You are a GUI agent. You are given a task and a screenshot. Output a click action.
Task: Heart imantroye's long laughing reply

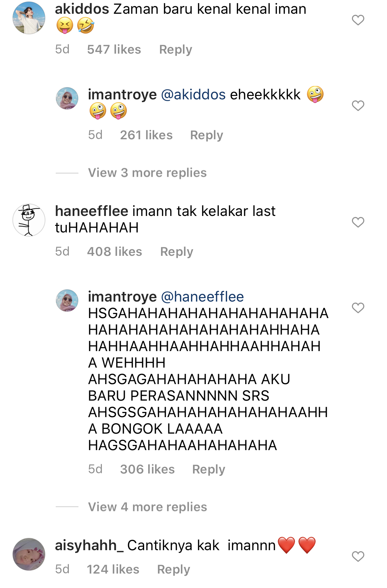coord(358,308)
